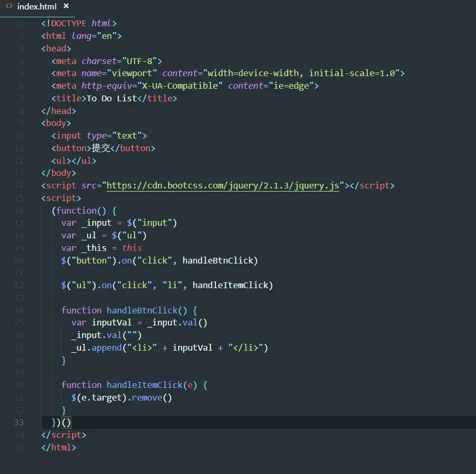Click the <!DOCTYPE html> line
476x474 pixels.
79,23
